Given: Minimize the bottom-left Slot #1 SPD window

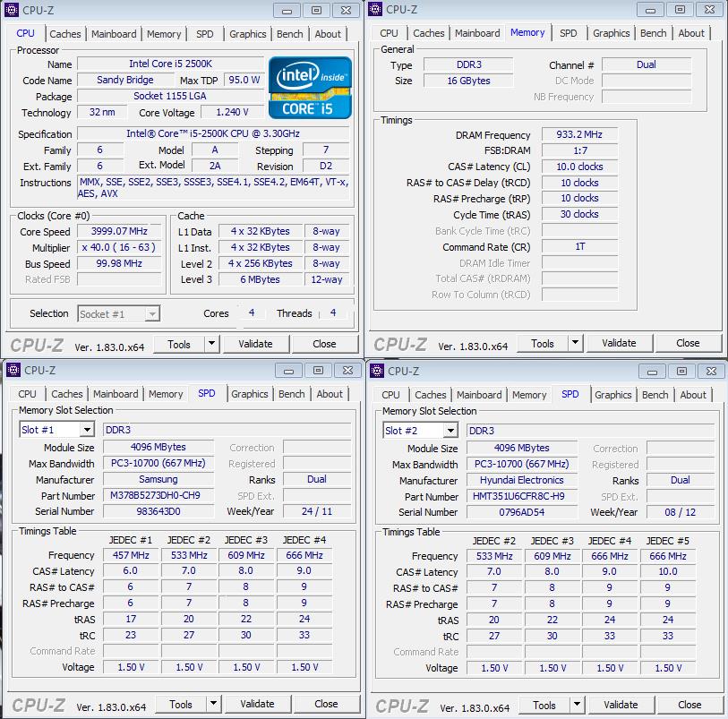Looking at the screenshot, I should click(x=289, y=371).
